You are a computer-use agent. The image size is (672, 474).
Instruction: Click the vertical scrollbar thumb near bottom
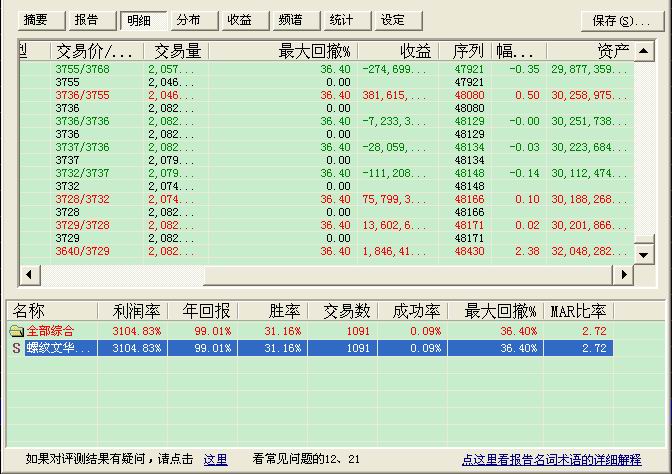[x=644, y=239]
